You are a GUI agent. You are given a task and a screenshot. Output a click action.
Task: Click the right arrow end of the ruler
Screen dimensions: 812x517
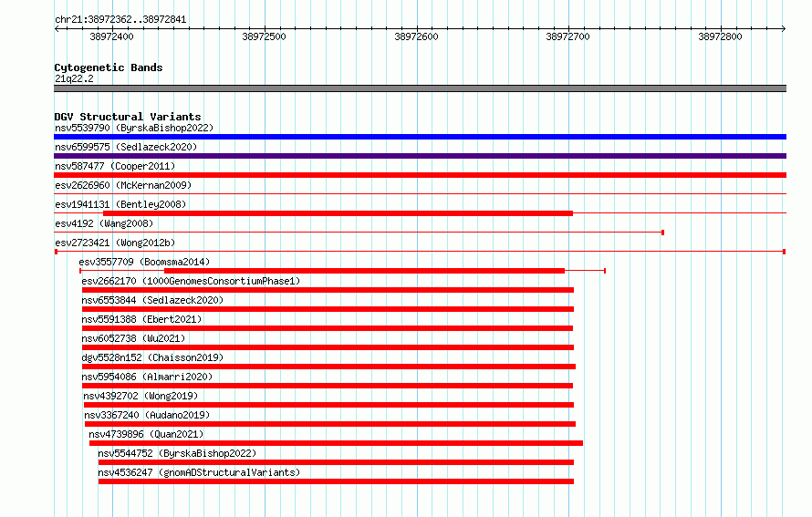pos(784,28)
